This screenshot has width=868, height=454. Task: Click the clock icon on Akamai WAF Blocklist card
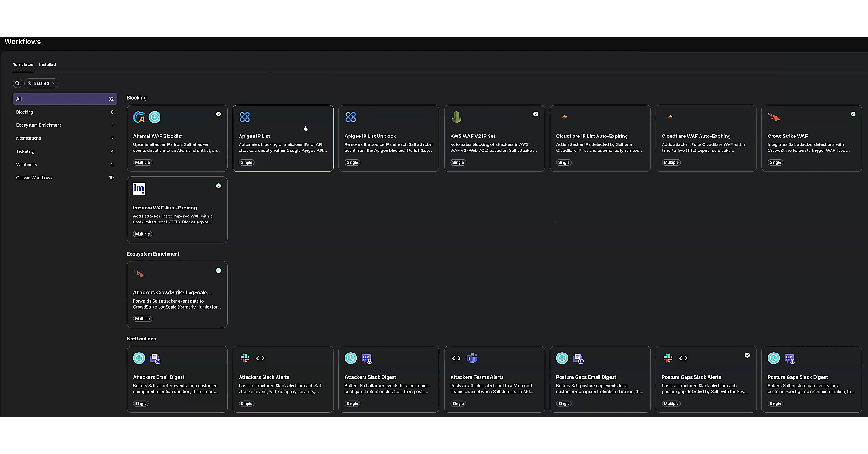[154, 117]
